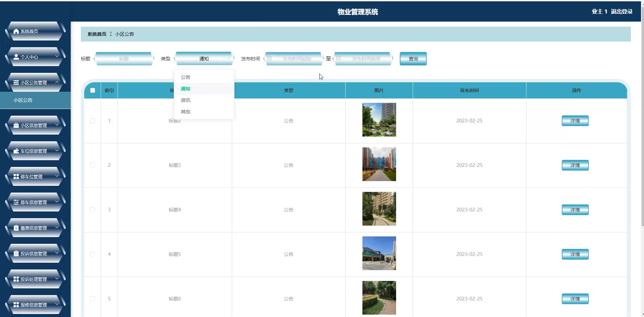Click the wallet icon for 车位信息管理

(16, 151)
